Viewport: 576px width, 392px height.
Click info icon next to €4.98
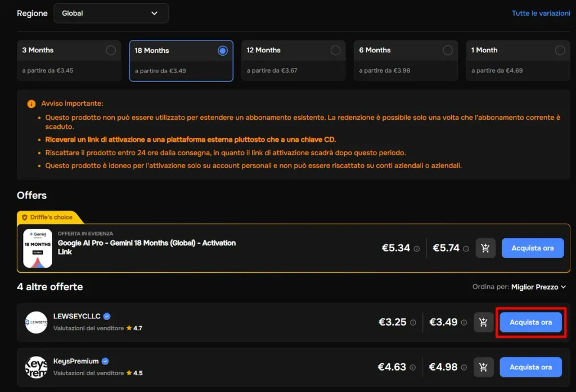tap(464, 367)
